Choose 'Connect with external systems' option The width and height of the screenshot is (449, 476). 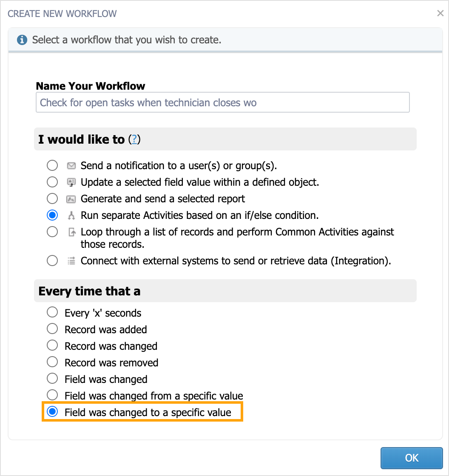click(52, 261)
